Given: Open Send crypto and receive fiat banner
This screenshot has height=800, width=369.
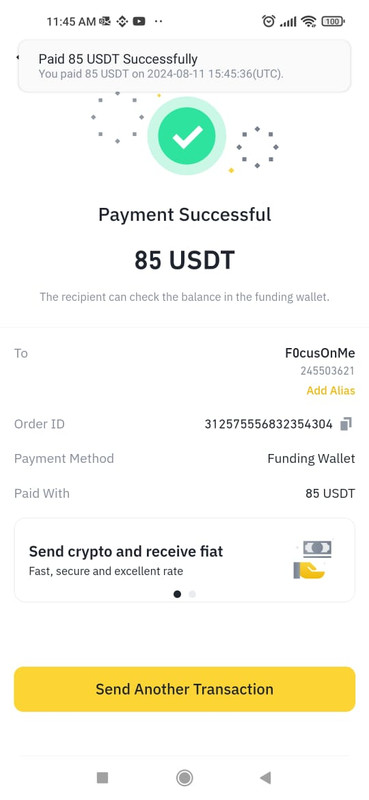Looking at the screenshot, I should point(184,560).
